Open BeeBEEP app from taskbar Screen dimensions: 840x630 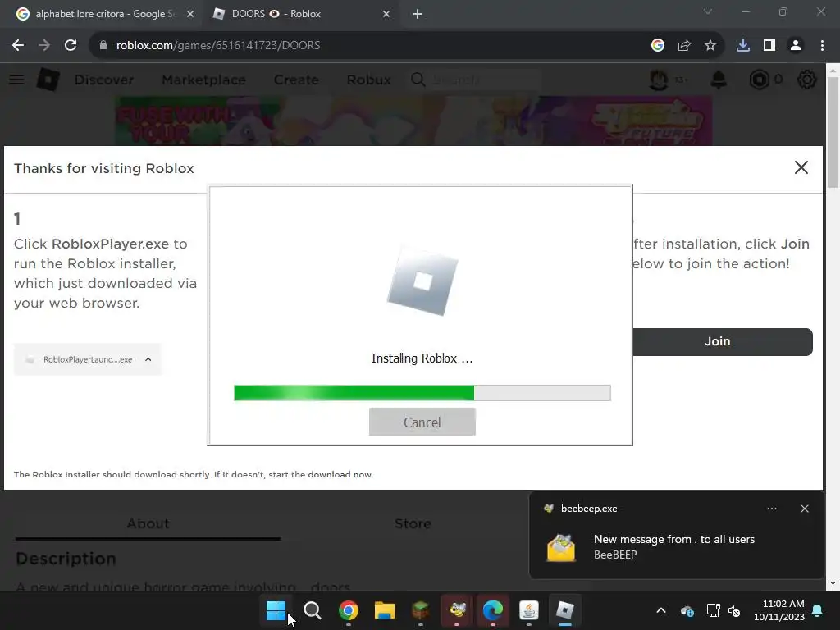click(457, 610)
